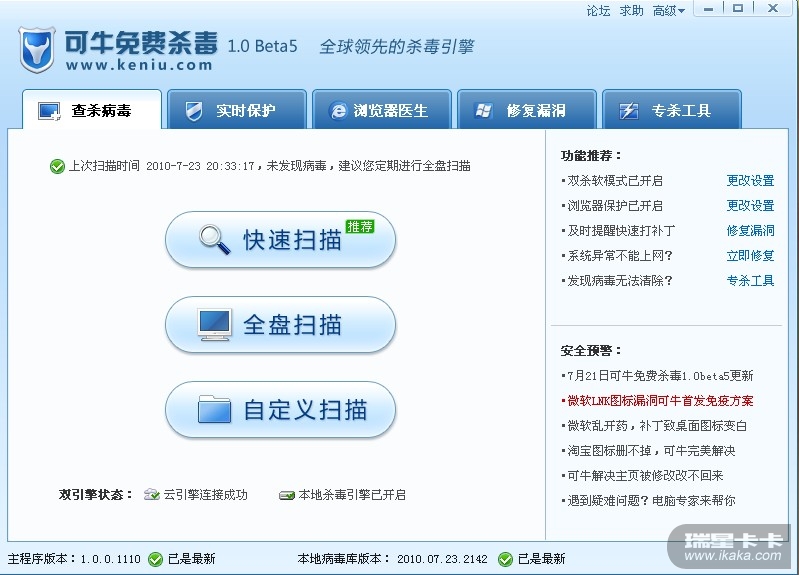799x575 pixels.
Task: Click the 系统异常不能上网? text
Action: tap(620, 255)
